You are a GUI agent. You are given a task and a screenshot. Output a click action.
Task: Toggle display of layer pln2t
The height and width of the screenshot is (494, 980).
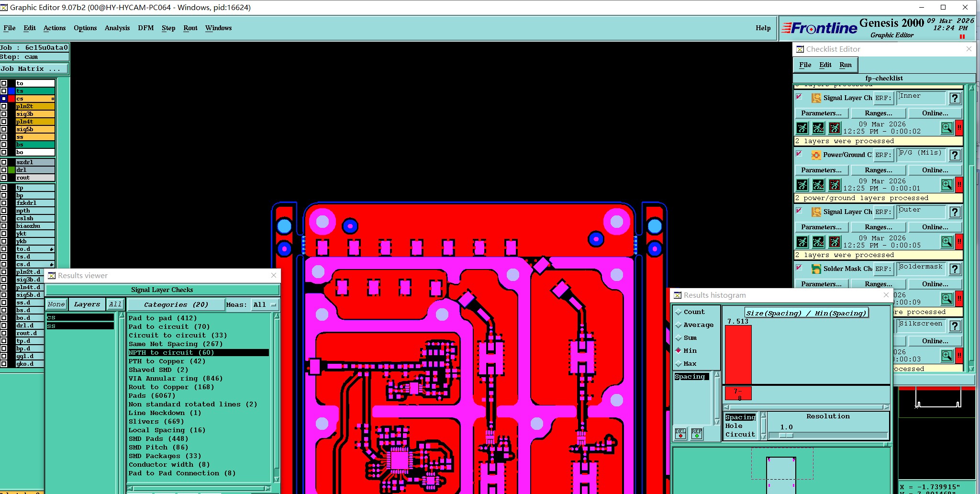4,106
